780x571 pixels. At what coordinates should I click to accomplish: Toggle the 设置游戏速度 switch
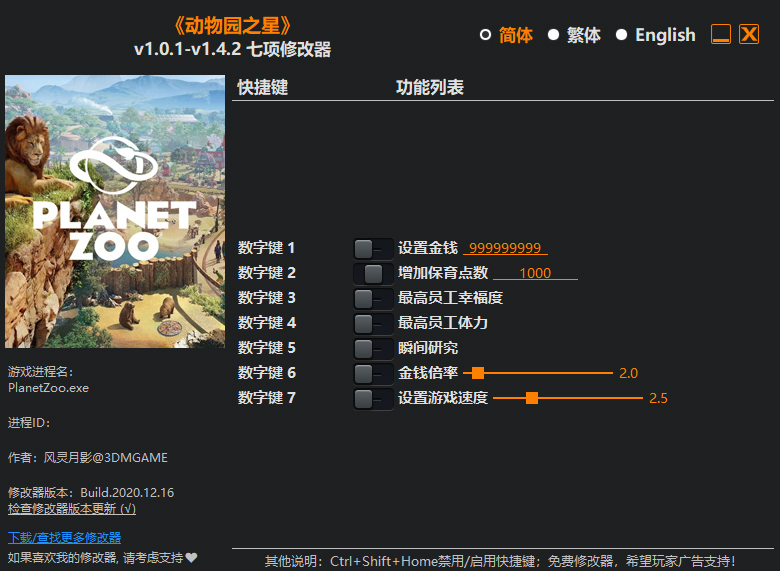click(x=374, y=398)
